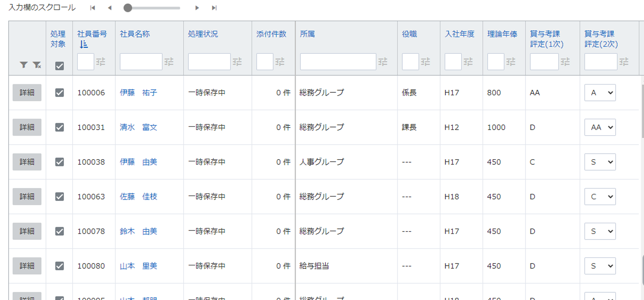Image resolution: width=644 pixels, height=300 pixels.
Task: Open filter options icon for 所属
Action: (383, 62)
